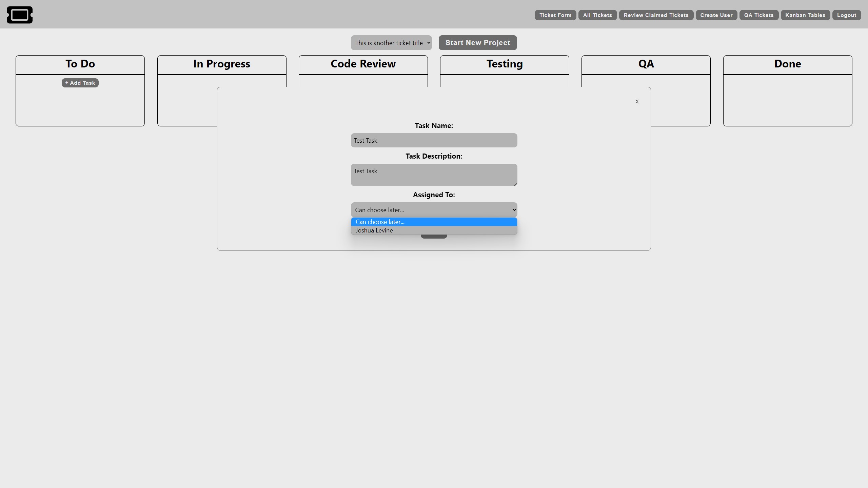Image resolution: width=868 pixels, height=488 pixels.
Task: Click the X to close task modal
Action: pyautogui.click(x=637, y=101)
